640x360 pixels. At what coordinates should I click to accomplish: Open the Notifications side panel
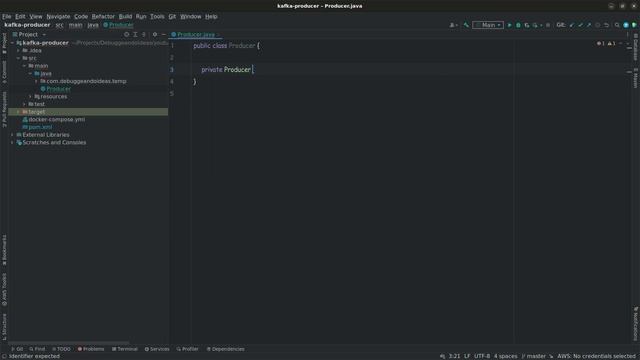click(x=636, y=323)
